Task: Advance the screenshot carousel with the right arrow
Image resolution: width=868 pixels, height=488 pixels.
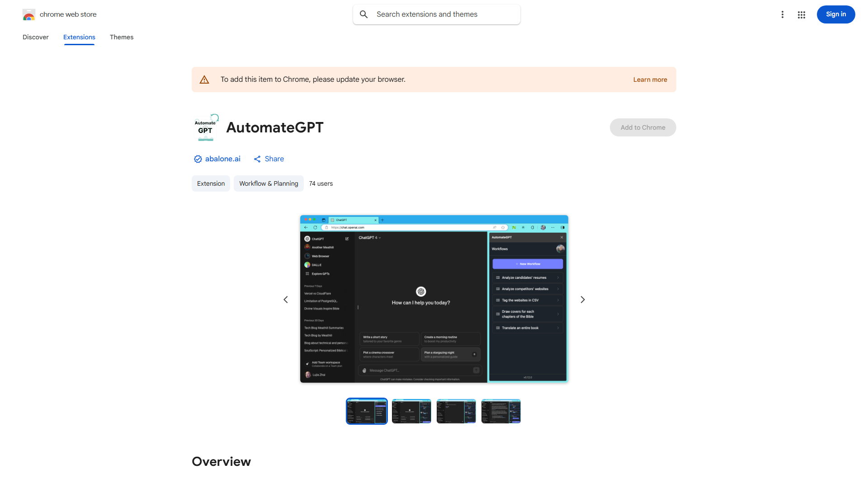Action: [x=582, y=299]
